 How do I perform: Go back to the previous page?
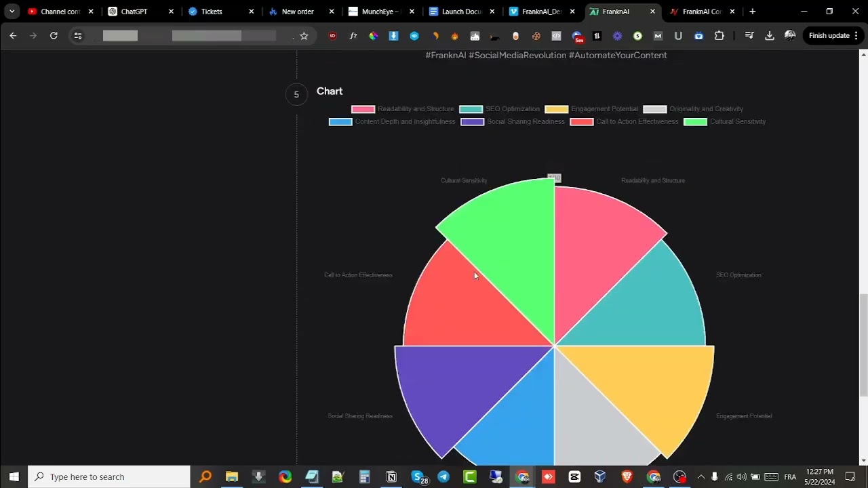coord(13,36)
